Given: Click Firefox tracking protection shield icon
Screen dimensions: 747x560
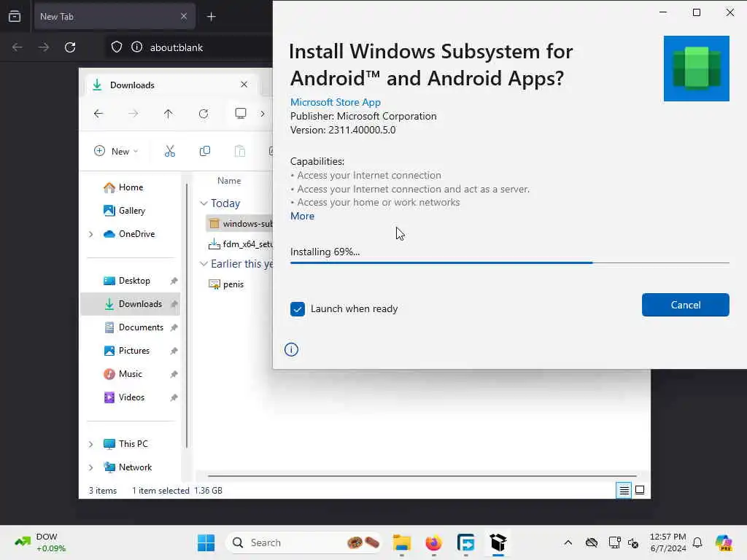Looking at the screenshot, I should click(117, 47).
